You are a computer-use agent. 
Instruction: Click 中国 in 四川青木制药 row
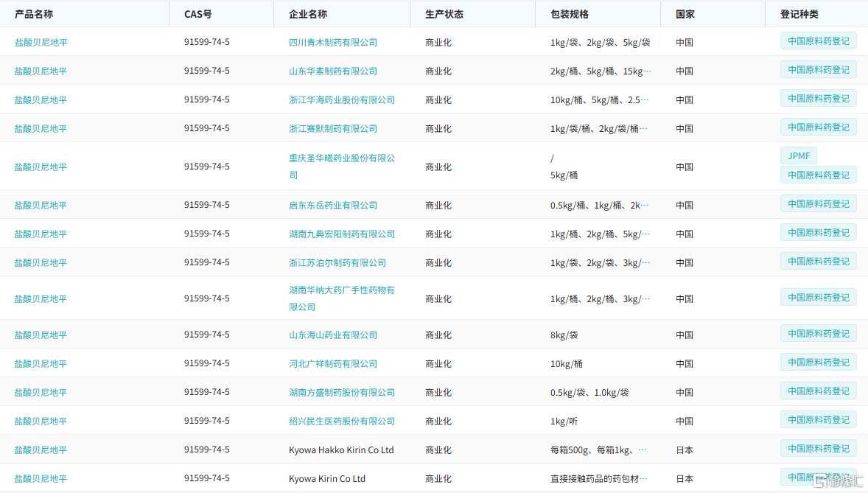(x=685, y=43)
